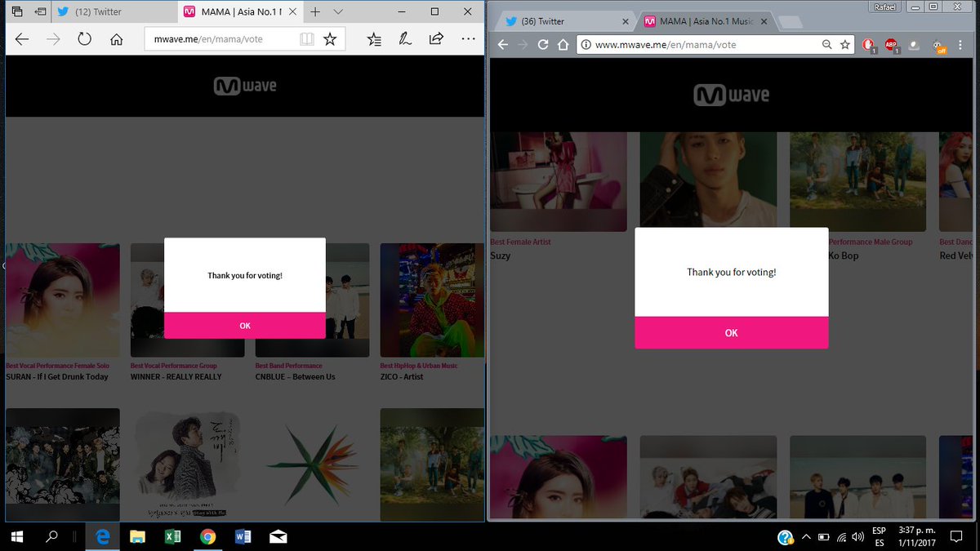The height and width of the screenshot is (551, 980).
Task: Show hidden system tray icons
Action: [x=805, y=536]
